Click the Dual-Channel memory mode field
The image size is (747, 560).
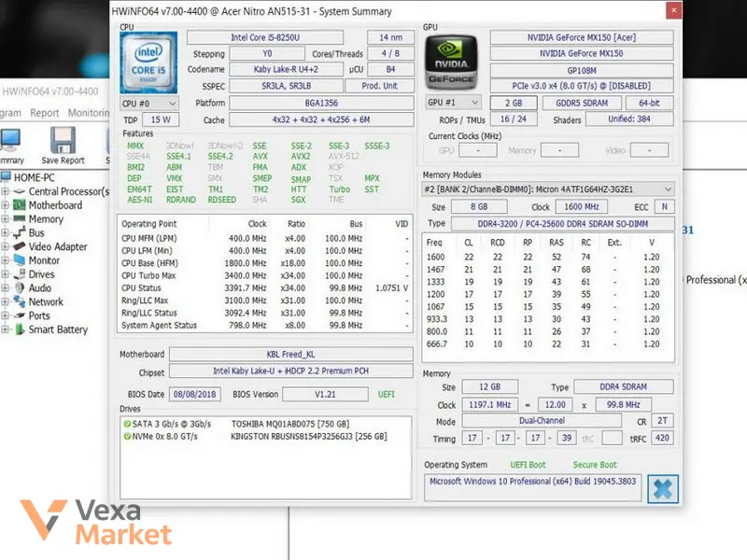(542, 421)
